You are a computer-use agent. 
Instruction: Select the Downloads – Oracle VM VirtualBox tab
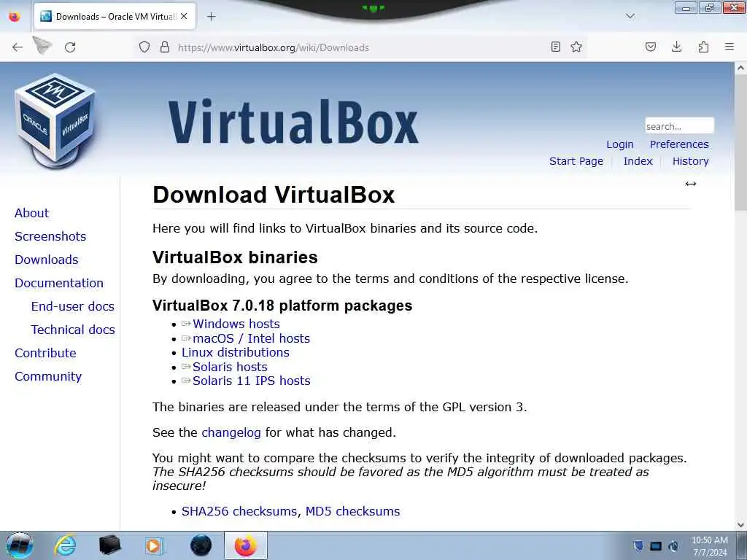(115, 17)
